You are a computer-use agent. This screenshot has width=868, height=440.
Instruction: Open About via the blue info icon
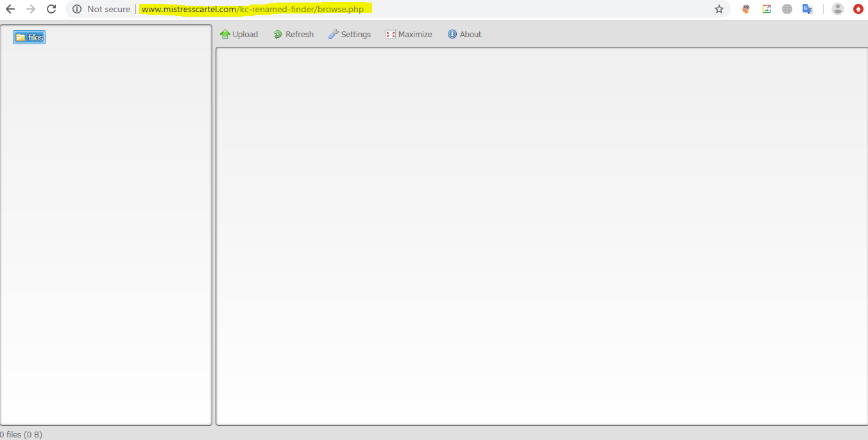pyautogui.click(x=450, y=34)
